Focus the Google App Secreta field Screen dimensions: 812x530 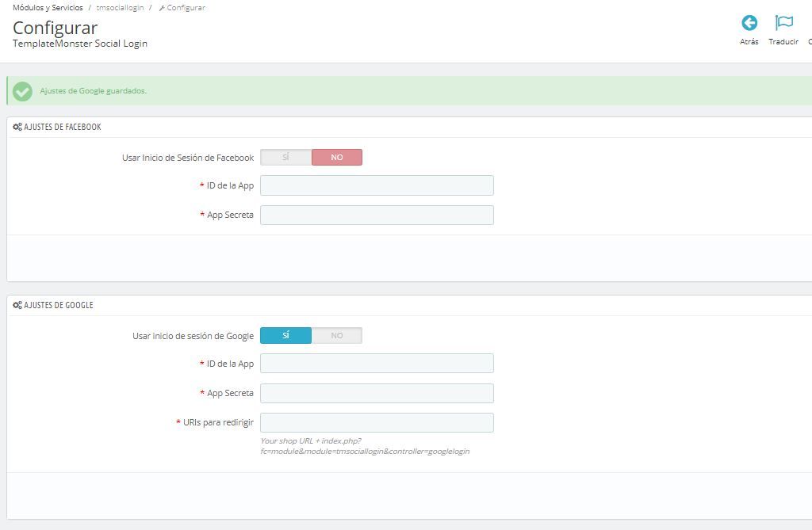coord(377,394)
